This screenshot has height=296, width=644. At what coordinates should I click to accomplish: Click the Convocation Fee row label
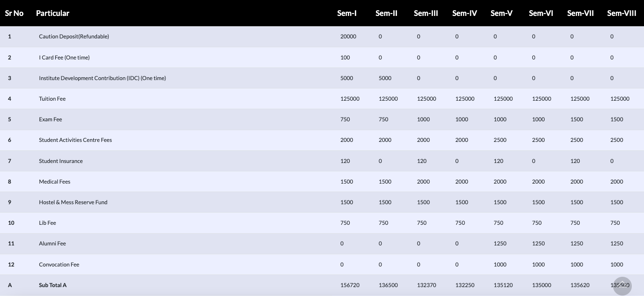[x=59, y=264]
